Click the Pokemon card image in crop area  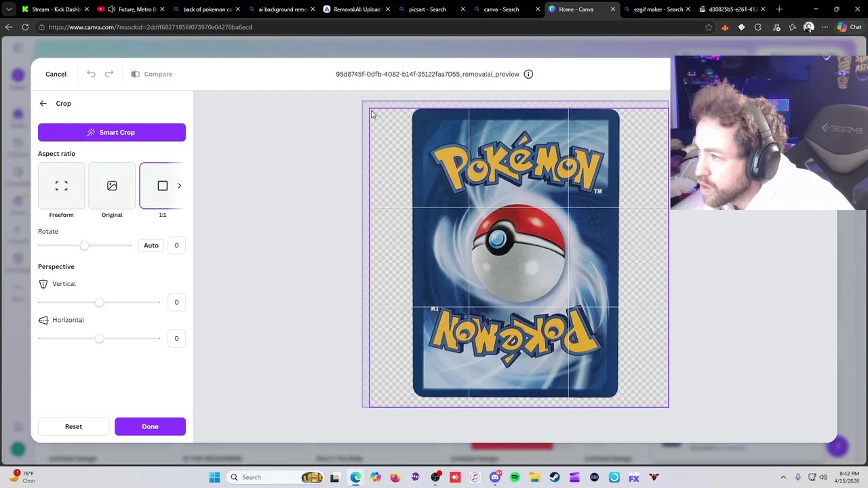(515, 253)
